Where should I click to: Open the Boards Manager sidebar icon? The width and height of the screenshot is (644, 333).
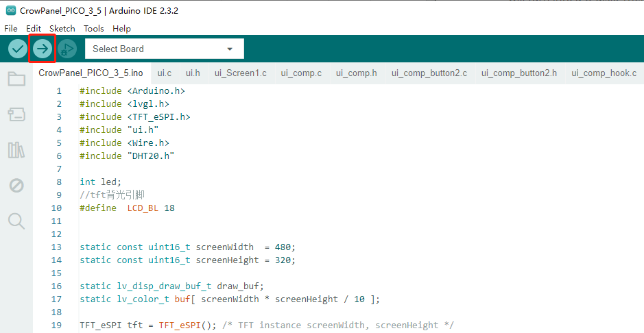click(16, 115)
